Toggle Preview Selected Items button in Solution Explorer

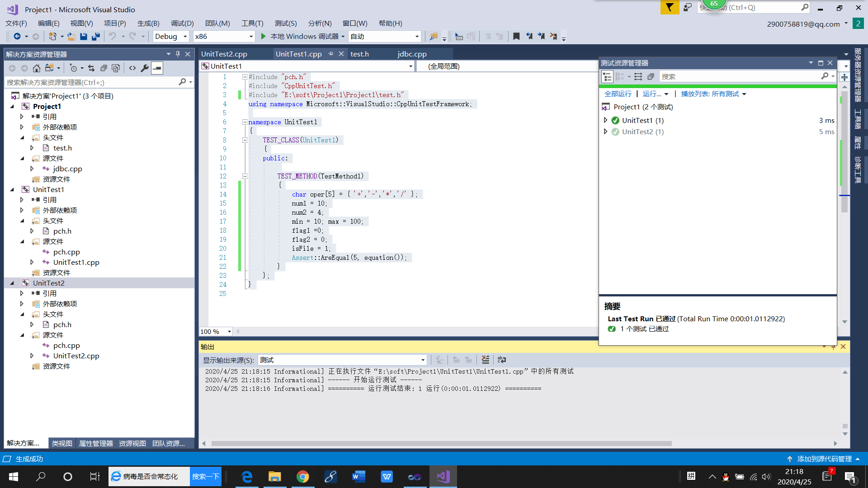[x=157, y=68]
